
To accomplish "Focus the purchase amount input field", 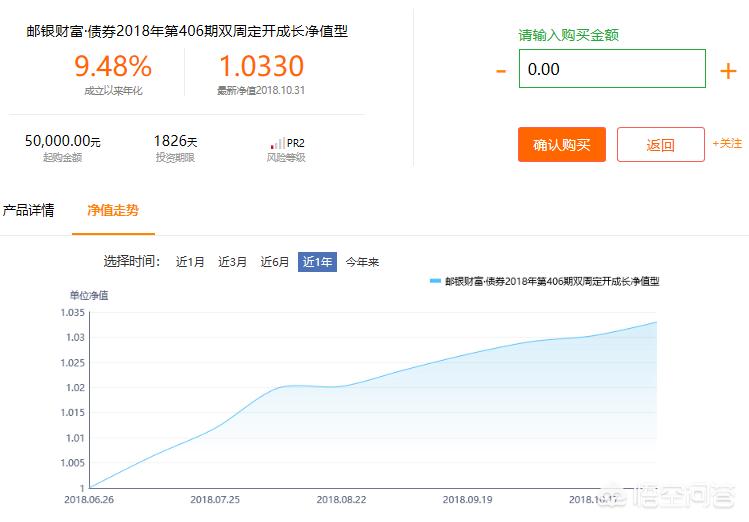I will pyautogui.click(x=612, y=68).
